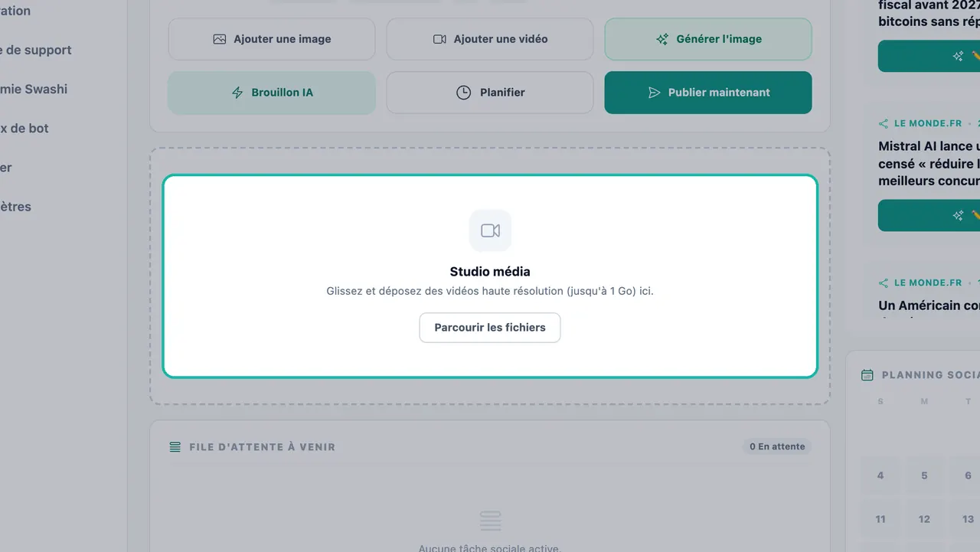Click Parcourir les fichiers
Viewport: 980px width, 552px height.
click(x=490, y=328)
